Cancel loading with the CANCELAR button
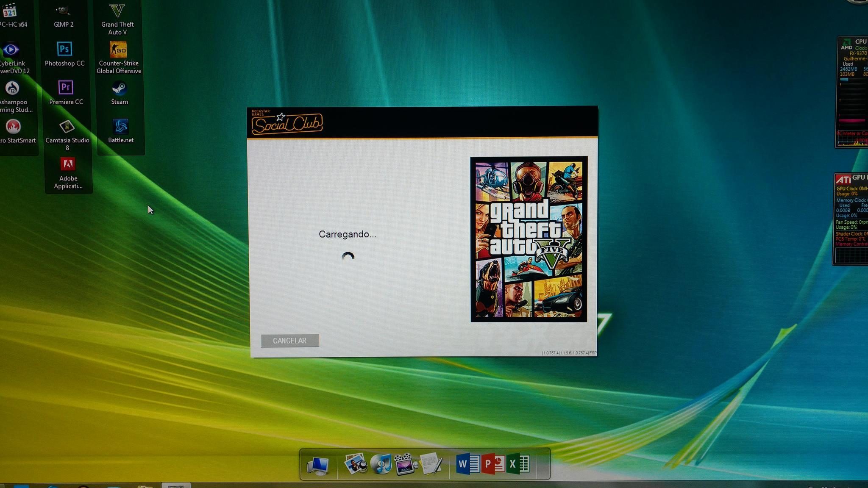 [290, 341]
